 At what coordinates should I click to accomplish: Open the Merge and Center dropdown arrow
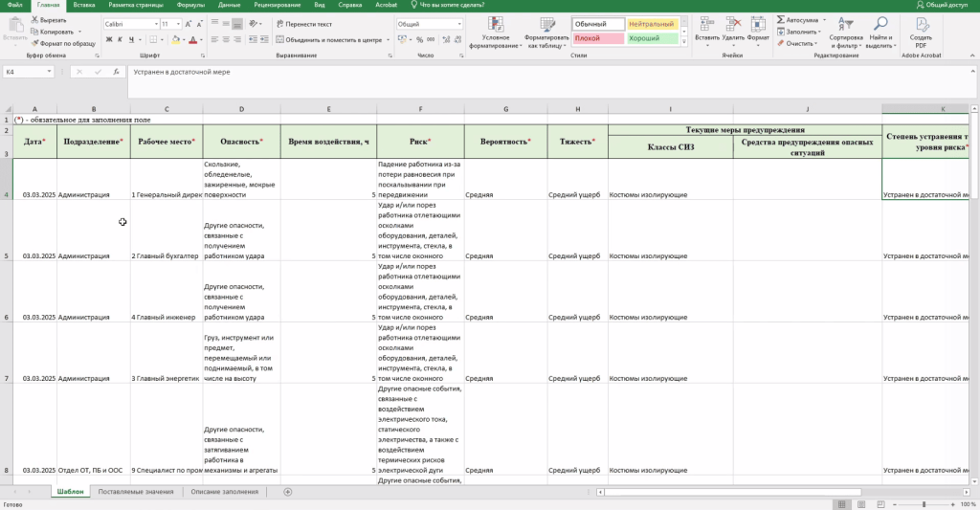point(389,39)
